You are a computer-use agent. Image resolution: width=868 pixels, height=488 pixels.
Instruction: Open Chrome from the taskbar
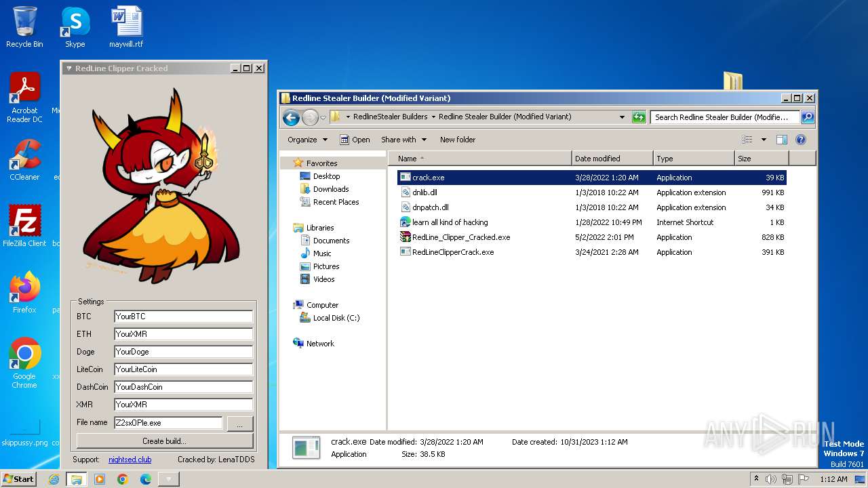click(x=123, y=479)
